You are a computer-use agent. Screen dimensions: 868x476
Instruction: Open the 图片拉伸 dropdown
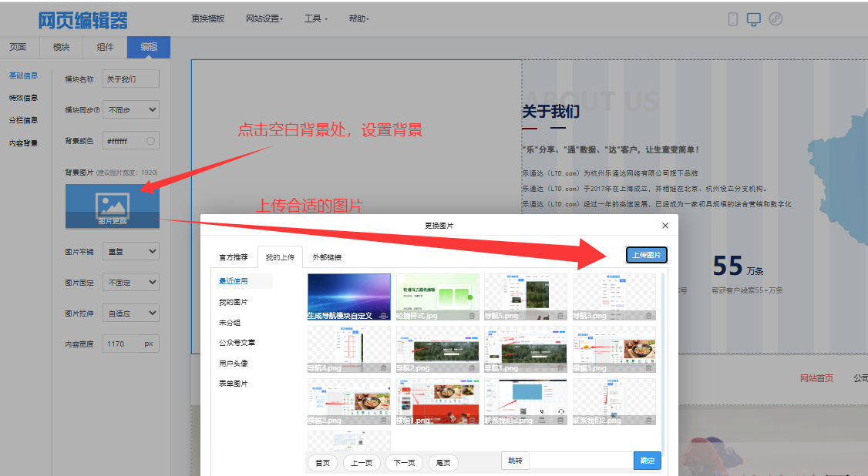click(131, 313)
